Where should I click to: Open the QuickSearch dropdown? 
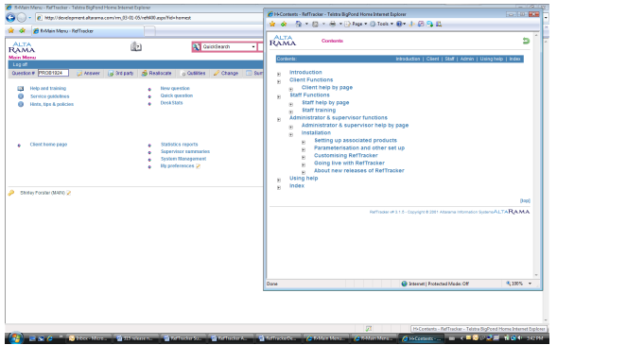(253, 47)
